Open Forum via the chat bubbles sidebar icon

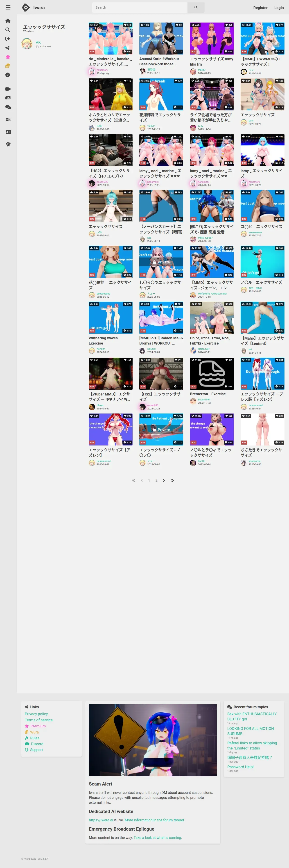tap(8, 107)
